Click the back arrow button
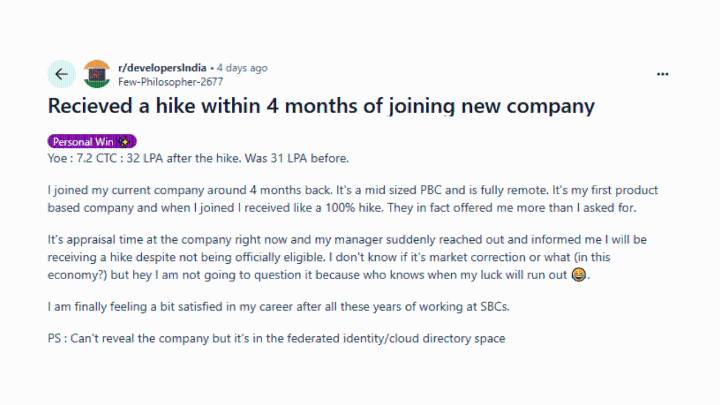 (x=62, y=74)
